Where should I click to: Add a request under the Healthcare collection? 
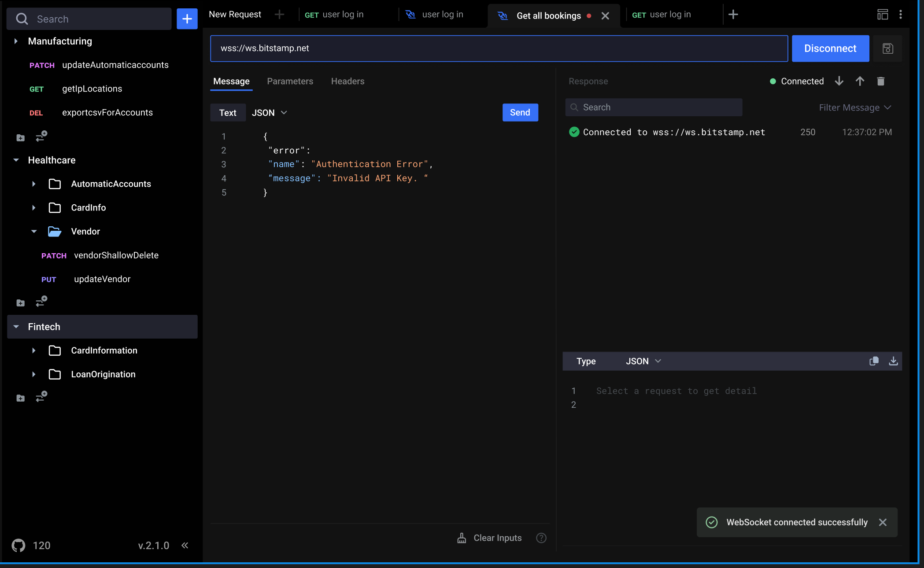point(41,302)
